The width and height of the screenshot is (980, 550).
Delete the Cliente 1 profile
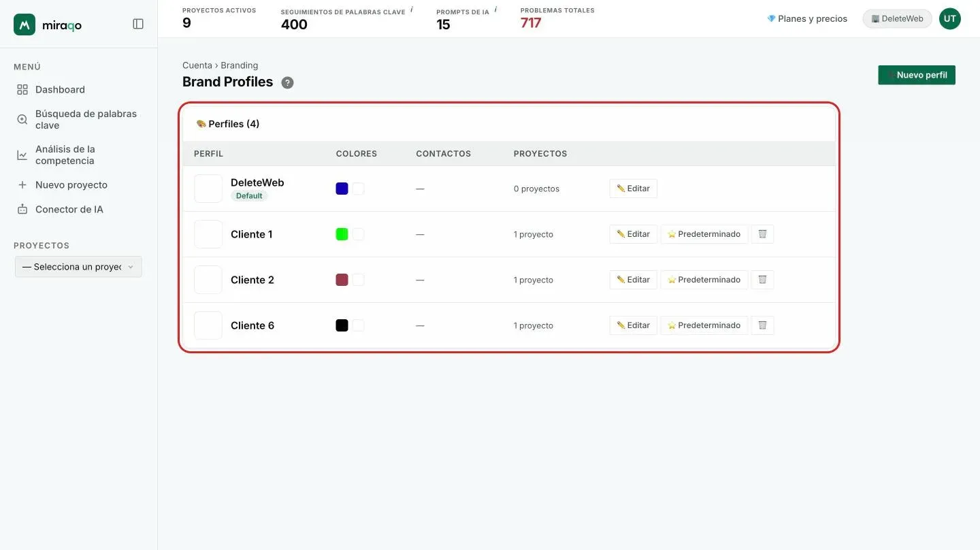(762, 234)
